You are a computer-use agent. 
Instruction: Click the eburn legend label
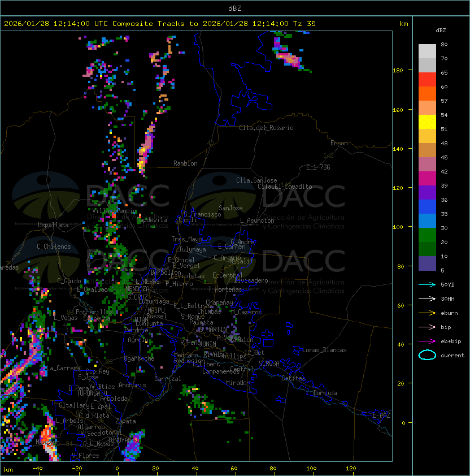click(449, 313)
